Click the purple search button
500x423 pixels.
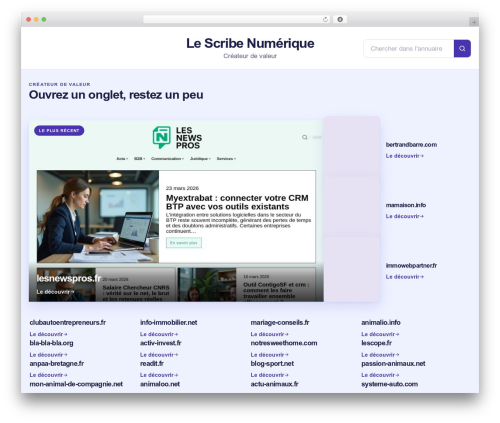462,49
